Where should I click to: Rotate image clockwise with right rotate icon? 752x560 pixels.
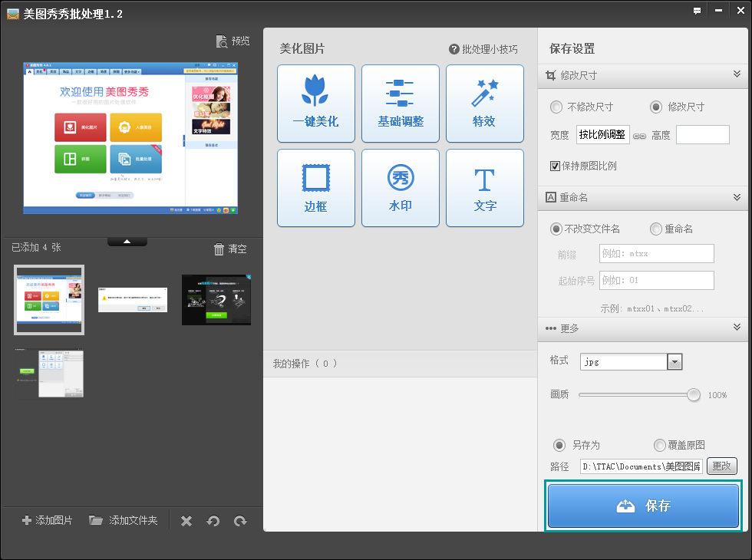click(240, 521)
